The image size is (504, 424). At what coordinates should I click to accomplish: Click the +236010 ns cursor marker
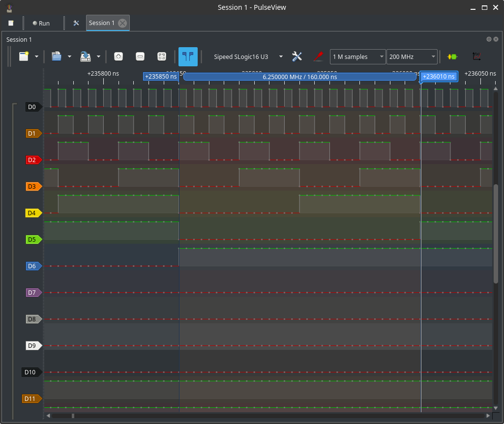click(439, 77)
